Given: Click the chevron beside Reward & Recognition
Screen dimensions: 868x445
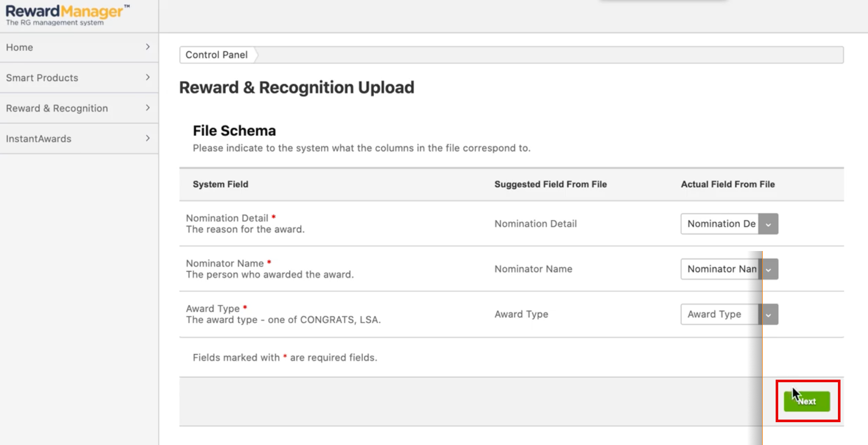Looking at the screenshot, I should point(148,108).
